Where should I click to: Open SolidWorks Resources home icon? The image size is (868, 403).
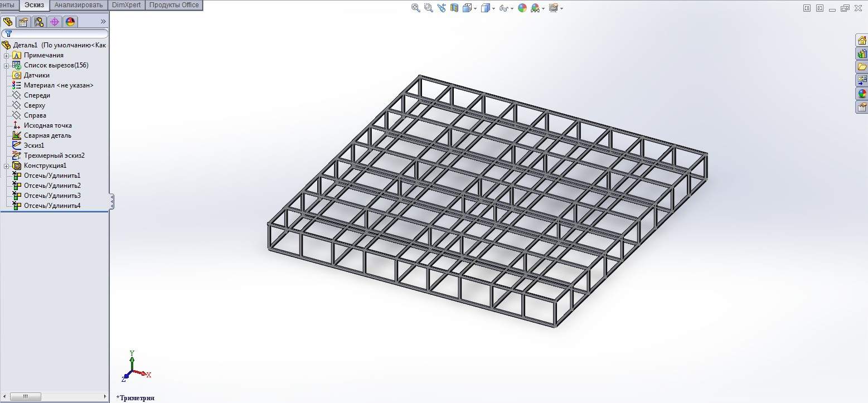862,40
